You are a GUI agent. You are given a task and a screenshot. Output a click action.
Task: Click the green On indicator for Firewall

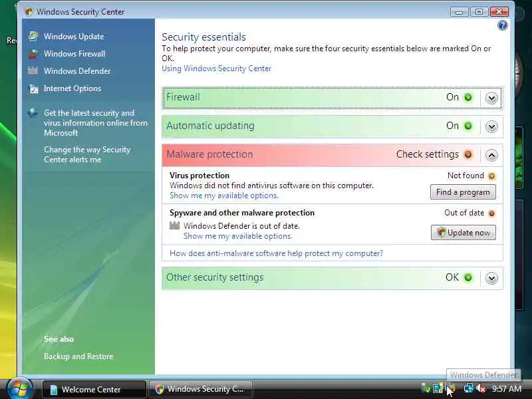tap(468, 97)
